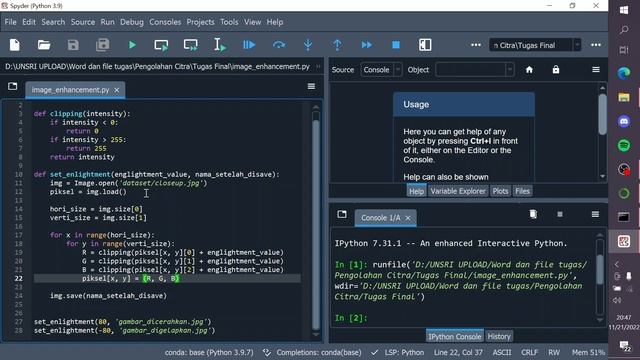Remove all variables console icon
Image resolution: width=640 pixels, height=360 pixels.
[533, 214]
